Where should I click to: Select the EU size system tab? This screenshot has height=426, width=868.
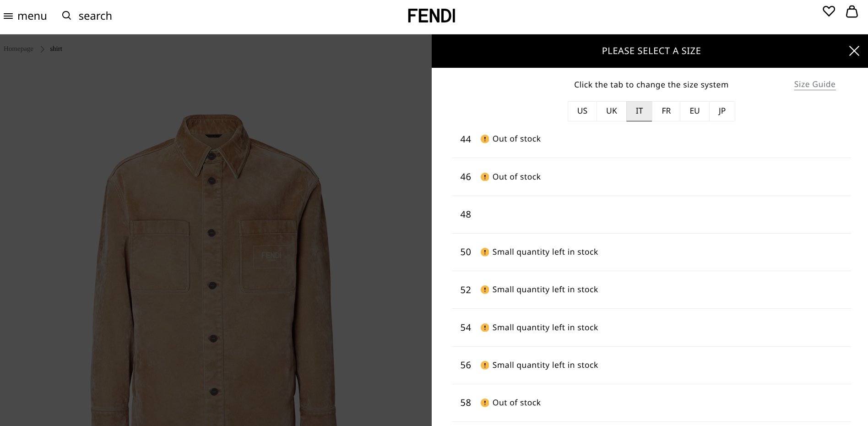[694, 111]
